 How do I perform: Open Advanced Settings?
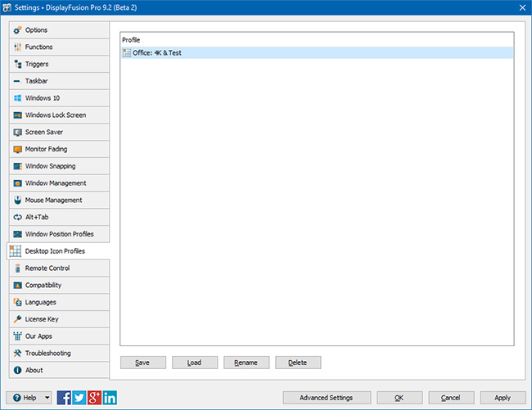point(327,398)
